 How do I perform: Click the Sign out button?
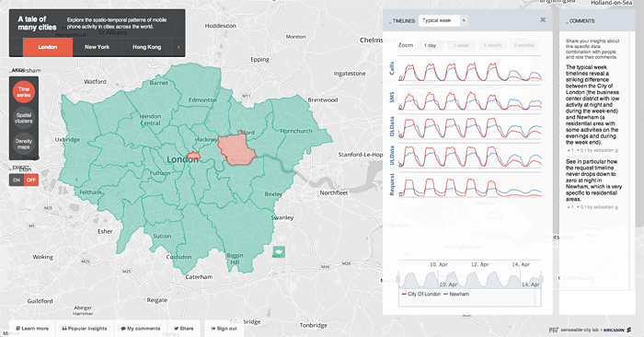tap(224, 329)
